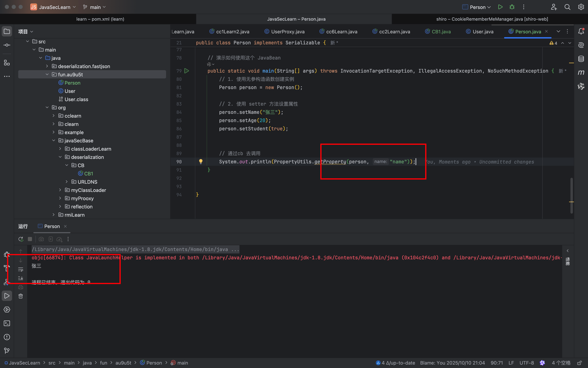588x368 pixels.
Task: Switch to the cc6Learn.java editor tab
Action: 338,32
